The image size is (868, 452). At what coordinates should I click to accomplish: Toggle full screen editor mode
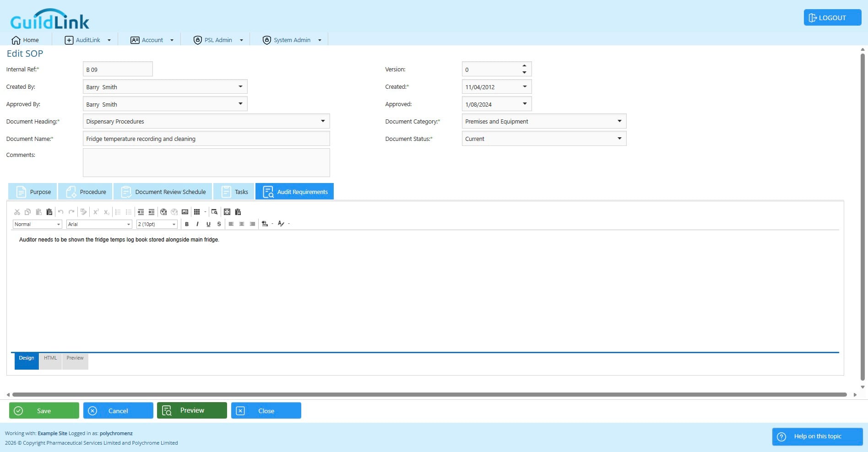tap(227, 212)
